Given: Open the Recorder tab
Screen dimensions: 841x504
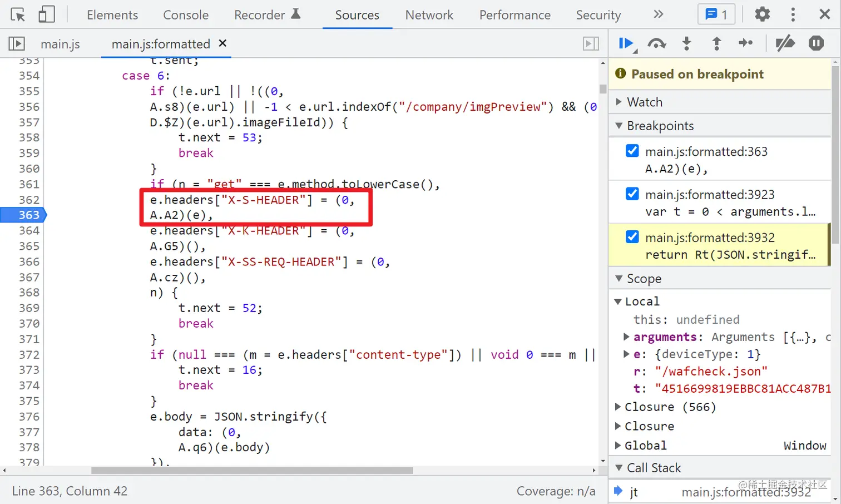Looking at the screenshot, I should [x=267, y=15].
